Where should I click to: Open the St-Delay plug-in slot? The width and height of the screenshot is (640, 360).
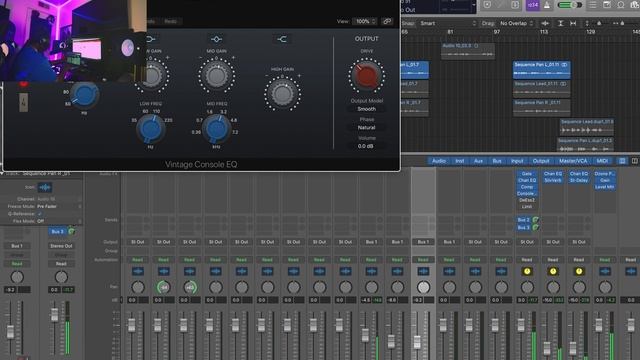pos(579,180)
